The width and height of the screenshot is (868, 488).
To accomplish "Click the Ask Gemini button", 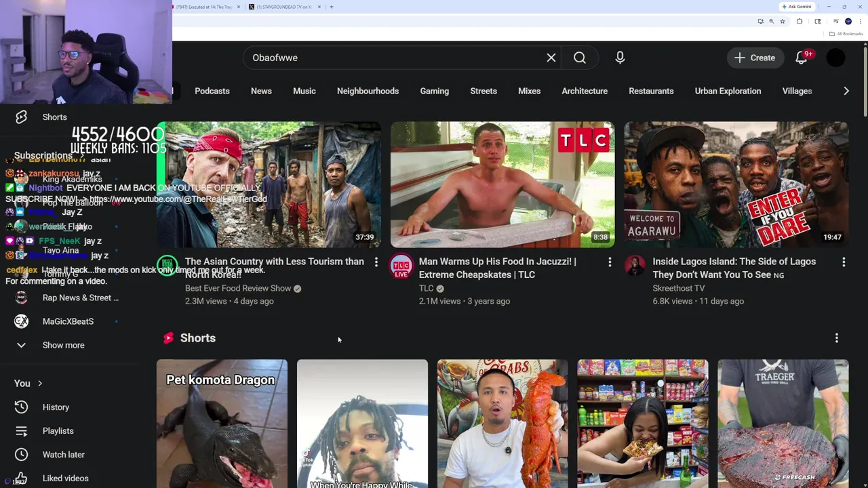I will click(797, 7).
